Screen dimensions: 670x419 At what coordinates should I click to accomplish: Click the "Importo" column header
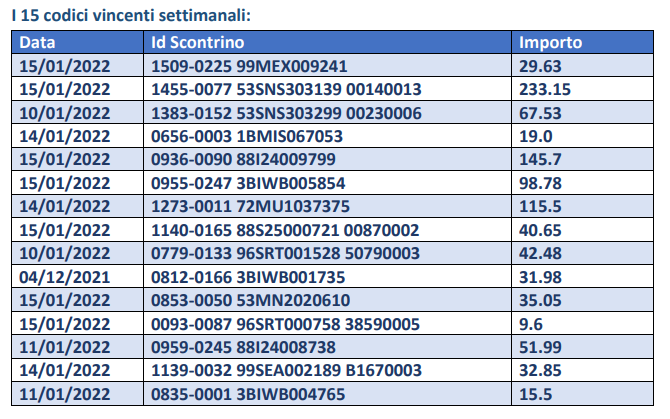coord(551,43)
